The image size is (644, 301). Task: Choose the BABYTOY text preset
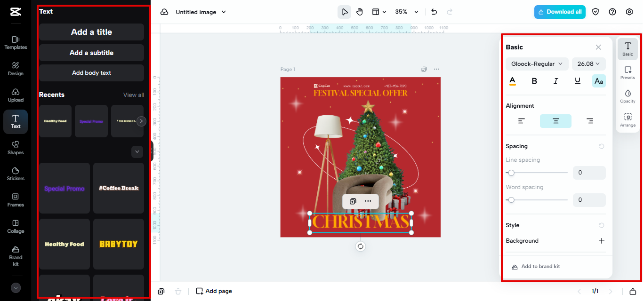[119, 244]
